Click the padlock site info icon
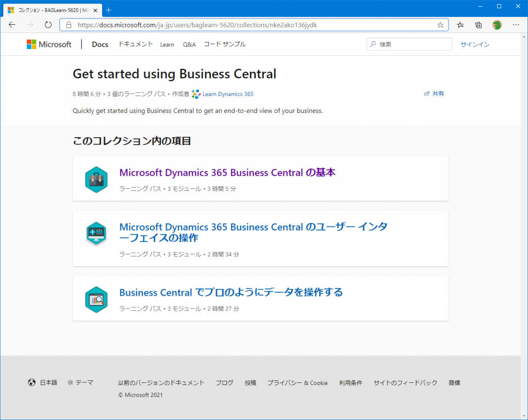Screen dimensions: 528x420 [x=69, y=25]
